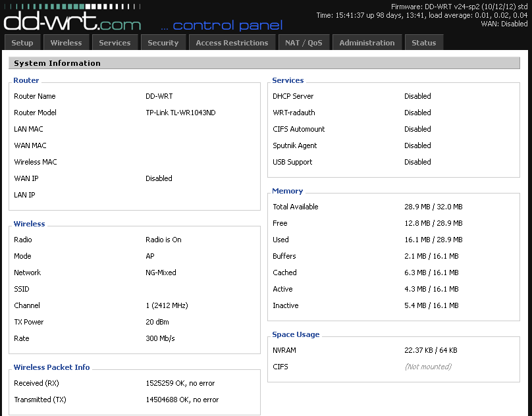Click the Wireless MAC label
532x416 pixels.
(x=36, y=162)
